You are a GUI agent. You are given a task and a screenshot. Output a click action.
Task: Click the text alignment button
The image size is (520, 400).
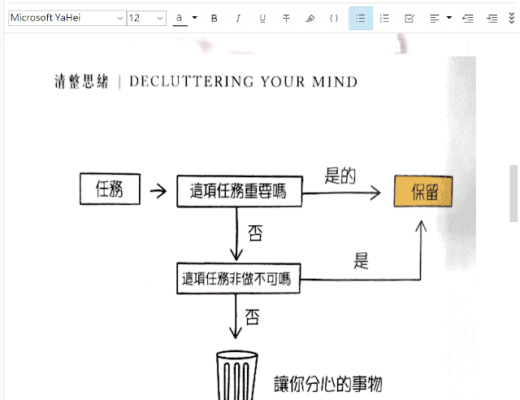tap(434, 18)
